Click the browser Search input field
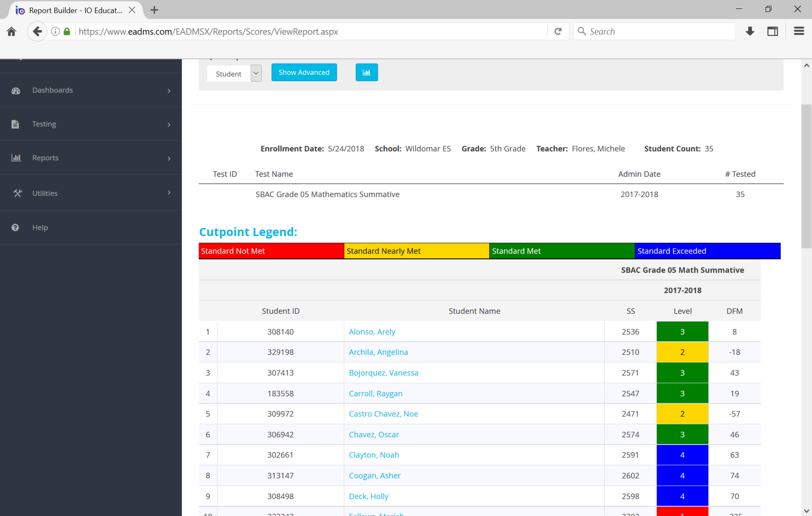The width and height of the screenshot is (812, 516). [658, 31]
